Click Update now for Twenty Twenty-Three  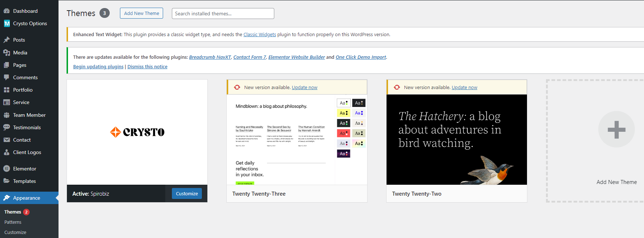(304, 88)
